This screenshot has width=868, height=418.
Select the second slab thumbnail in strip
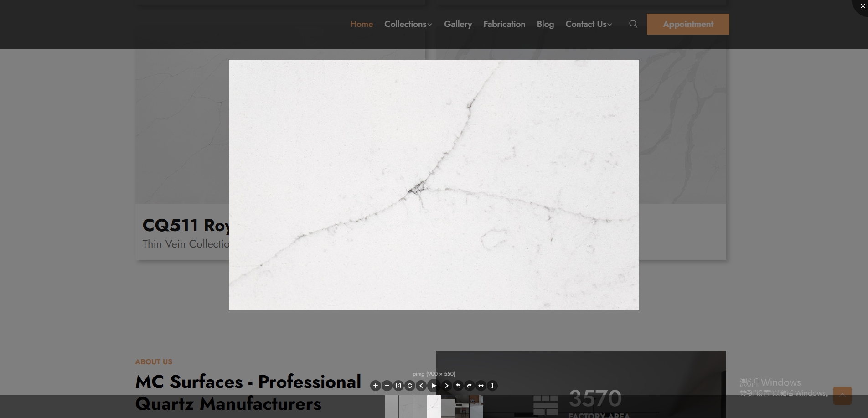[406, 407]
